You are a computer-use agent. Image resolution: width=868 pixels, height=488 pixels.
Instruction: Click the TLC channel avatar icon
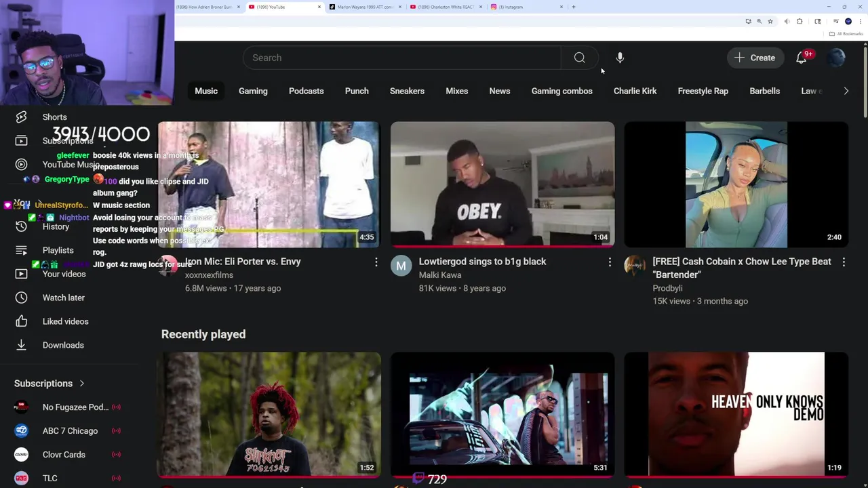click(x=21, y=478)
